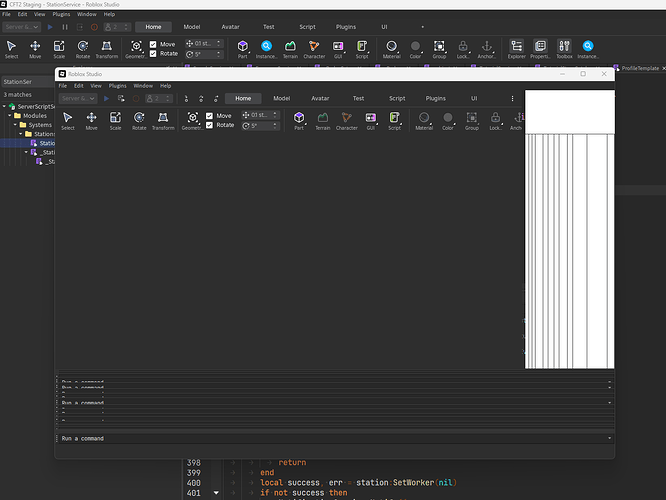This screenshot has height=500, width=666.
Task: Uncheck Move snapping in the background window
Action: click(152, 45)
